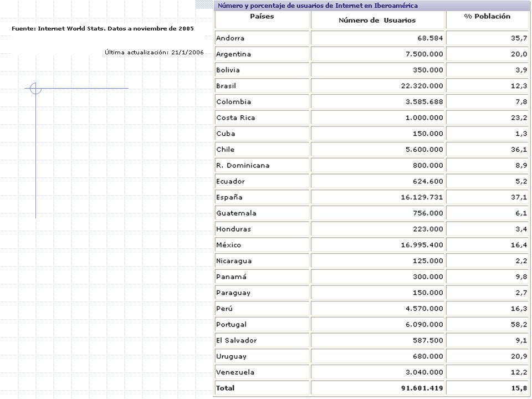The image size is (532, 399).
Task: Select user count 68.584 for Andorra
Action: [430, 38]
